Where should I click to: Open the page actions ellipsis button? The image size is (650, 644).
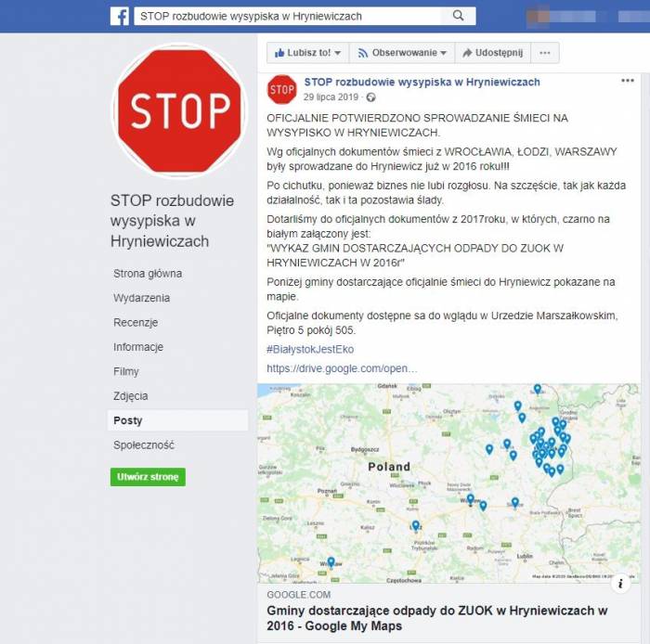tap(545, 53)
